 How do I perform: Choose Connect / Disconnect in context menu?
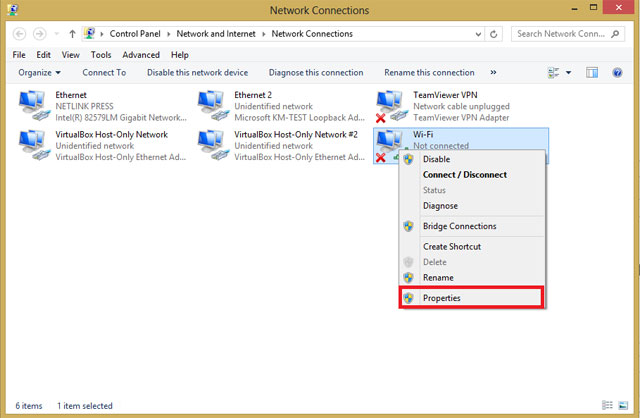point(471,175)
